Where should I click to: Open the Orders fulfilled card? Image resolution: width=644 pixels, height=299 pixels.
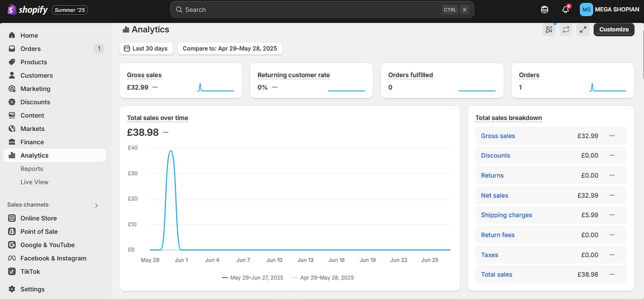pos(442,80)
